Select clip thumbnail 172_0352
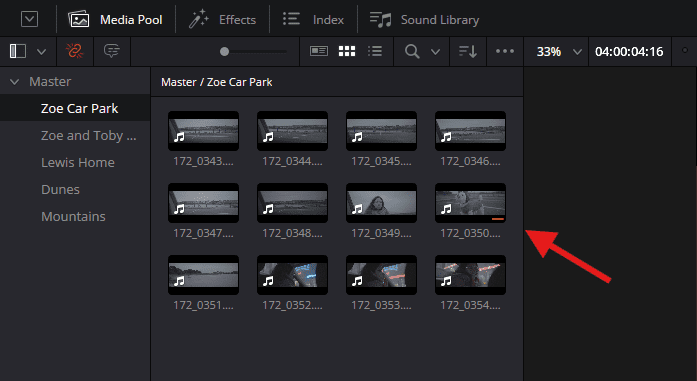 point(292,275)
